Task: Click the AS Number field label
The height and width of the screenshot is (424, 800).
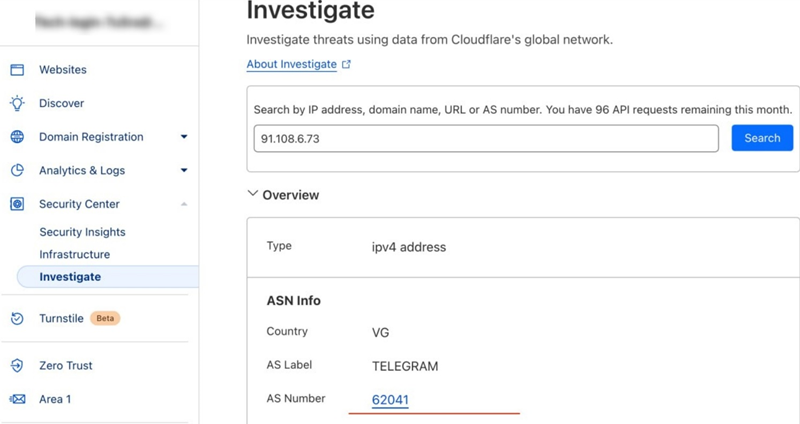Action: click(x=296, y=398)
